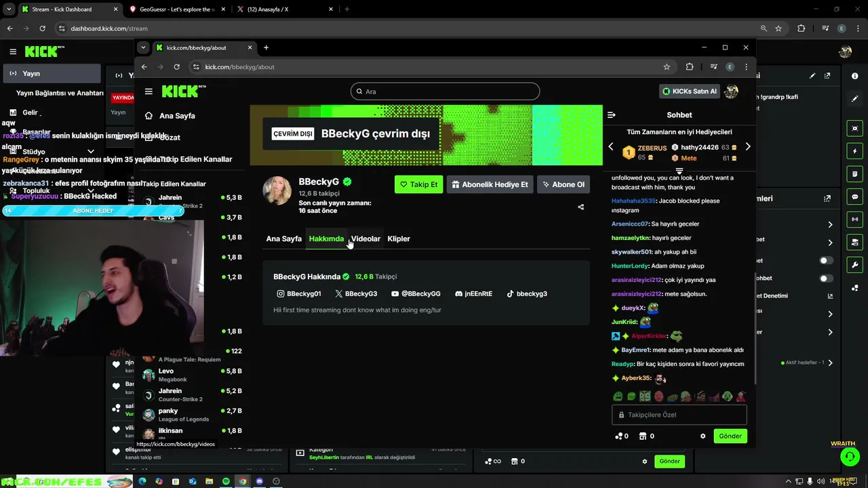Image resolution: width=868 pixels, height=488 pixels.
Task: Click the Yayın item in dashboard sidebar
Action: [x=52, y=73]
